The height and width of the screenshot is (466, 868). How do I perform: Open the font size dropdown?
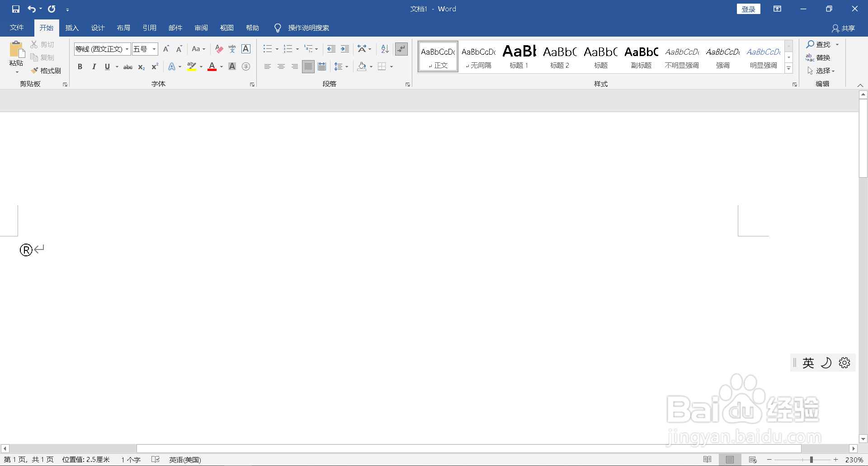154,49
